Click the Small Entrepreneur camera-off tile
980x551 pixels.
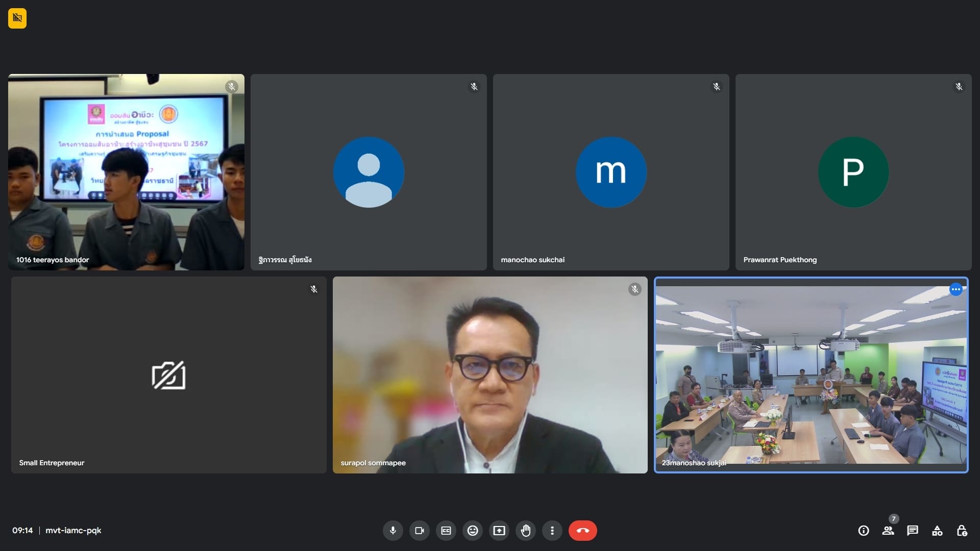(168, 375)
